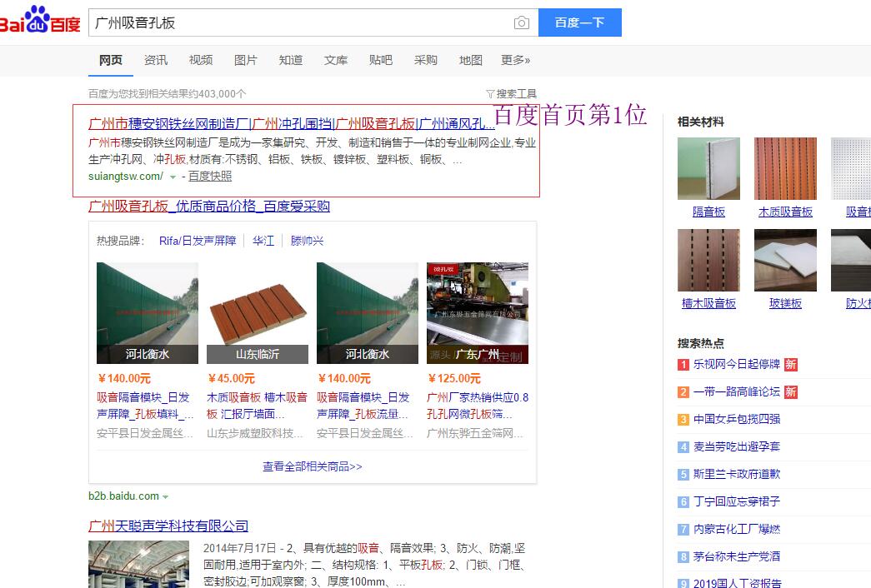
Task: Click 查看全部相关商品>> link
Action: click(x=313, y=466)
